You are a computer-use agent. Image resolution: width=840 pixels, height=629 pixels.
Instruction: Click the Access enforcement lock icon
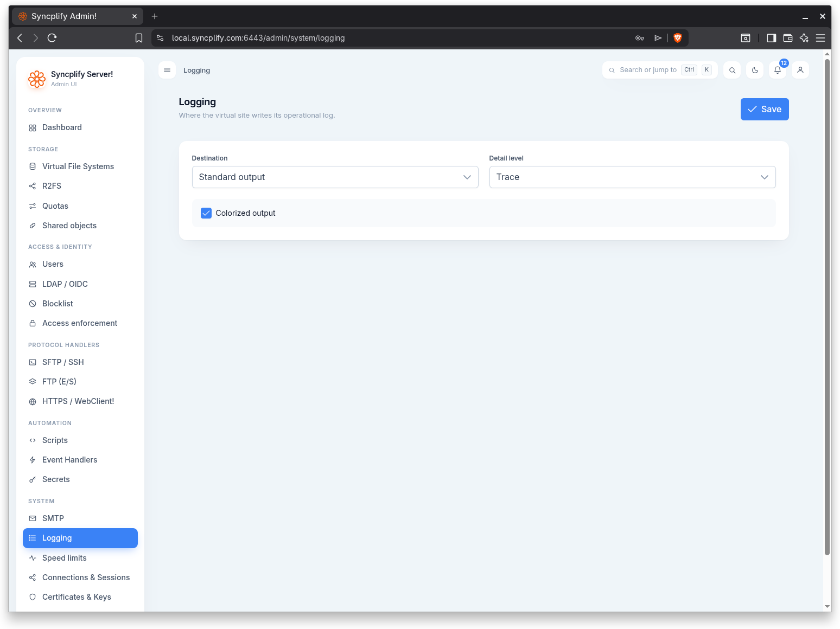(x=33, y=323)
